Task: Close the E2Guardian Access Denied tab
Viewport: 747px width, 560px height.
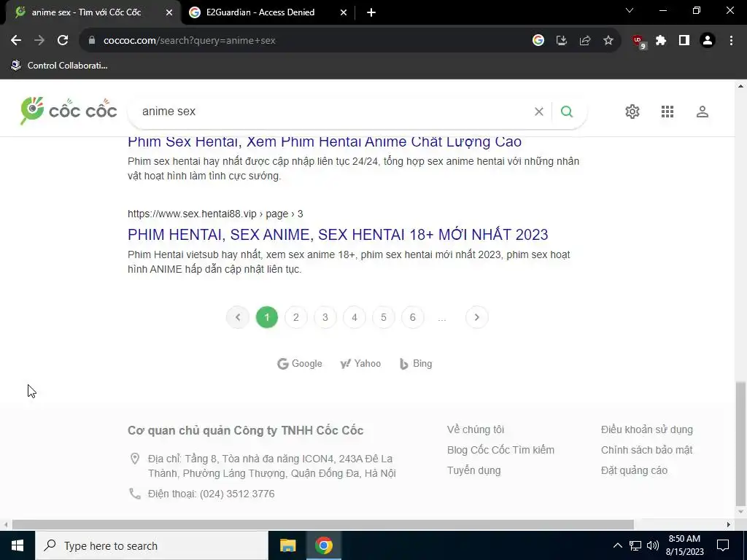Action: tap(344, 12)
